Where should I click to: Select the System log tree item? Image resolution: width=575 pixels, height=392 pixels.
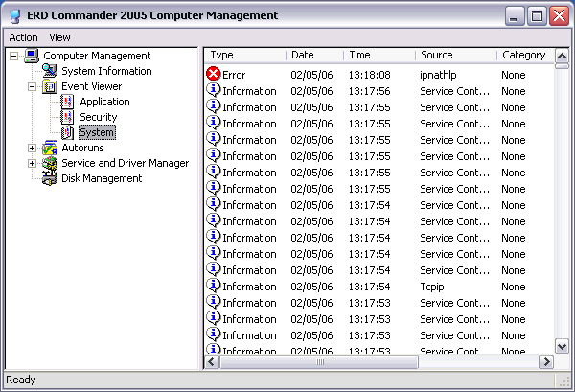[x=97, y=133]
